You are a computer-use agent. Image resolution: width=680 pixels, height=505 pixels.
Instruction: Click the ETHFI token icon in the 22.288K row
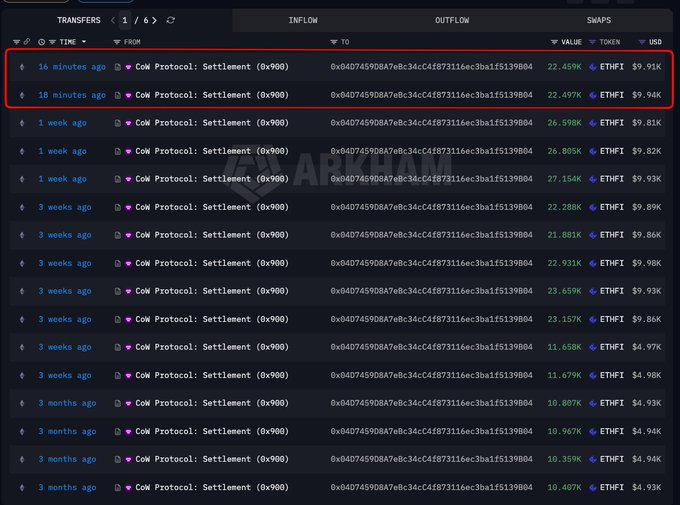click(x=593, y=207)
